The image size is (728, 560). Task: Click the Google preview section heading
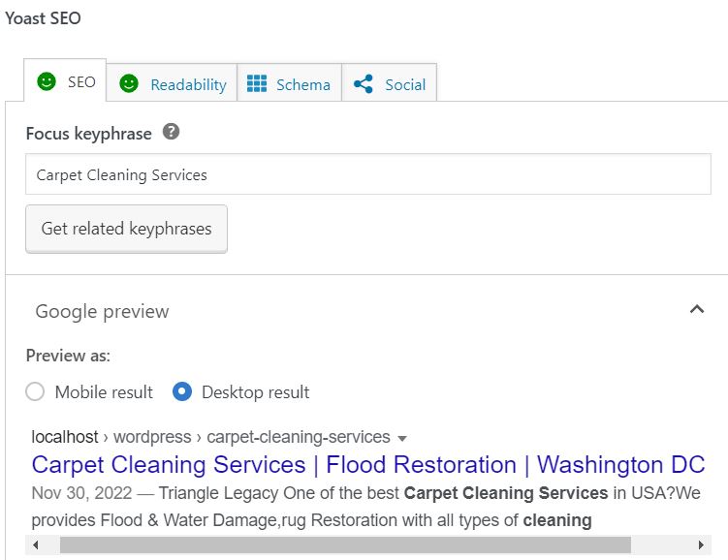(x=102, y=311)
